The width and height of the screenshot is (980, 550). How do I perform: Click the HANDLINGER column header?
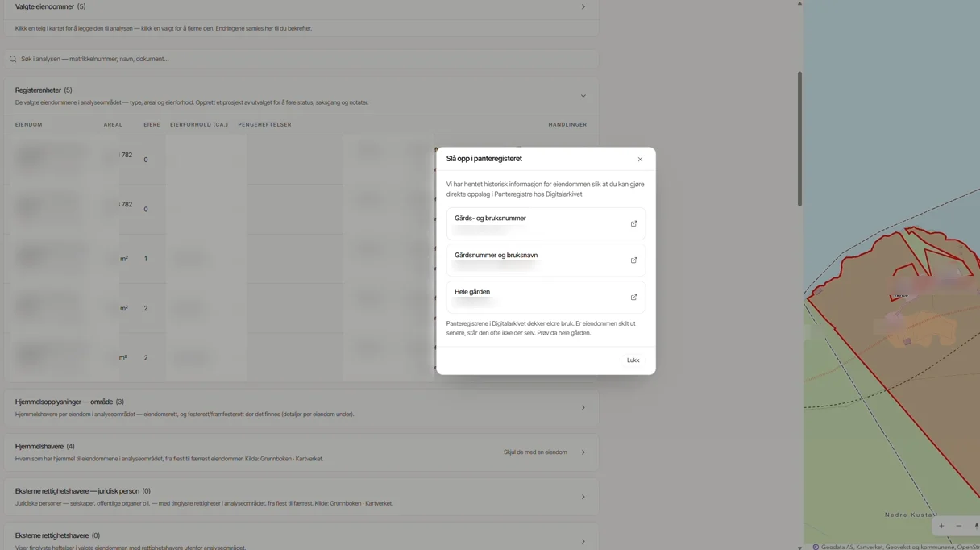tap(567, 125)
